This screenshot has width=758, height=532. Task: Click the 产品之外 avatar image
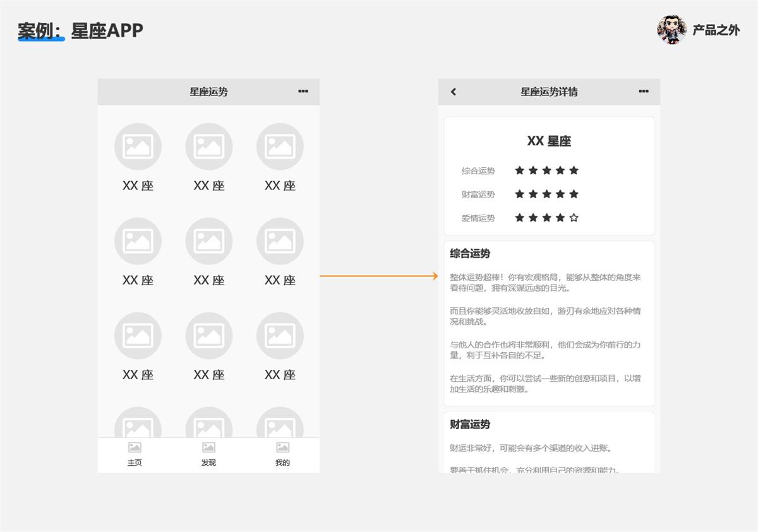click(671, 30)
